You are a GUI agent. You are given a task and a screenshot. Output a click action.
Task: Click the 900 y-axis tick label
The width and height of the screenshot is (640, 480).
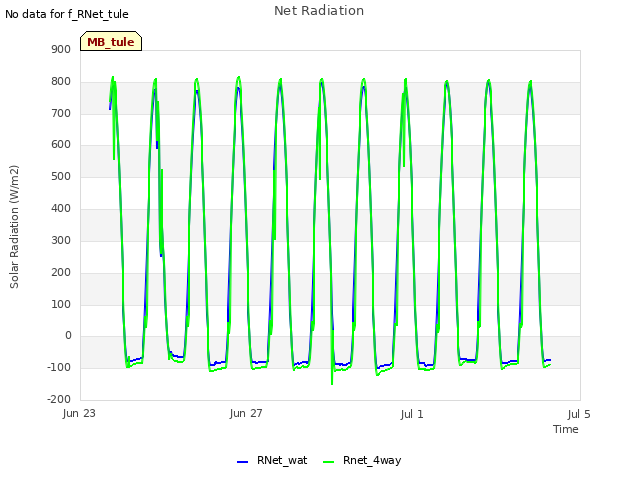61,49
